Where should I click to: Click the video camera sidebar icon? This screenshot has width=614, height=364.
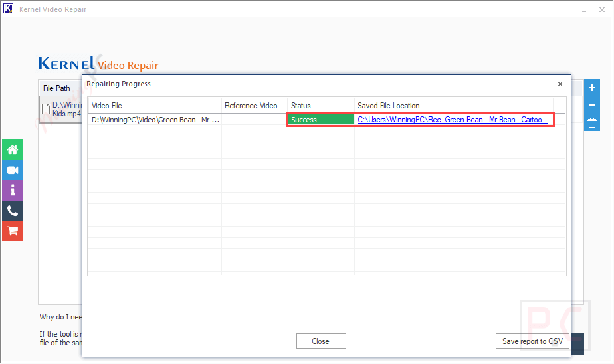tap(13, 170)
